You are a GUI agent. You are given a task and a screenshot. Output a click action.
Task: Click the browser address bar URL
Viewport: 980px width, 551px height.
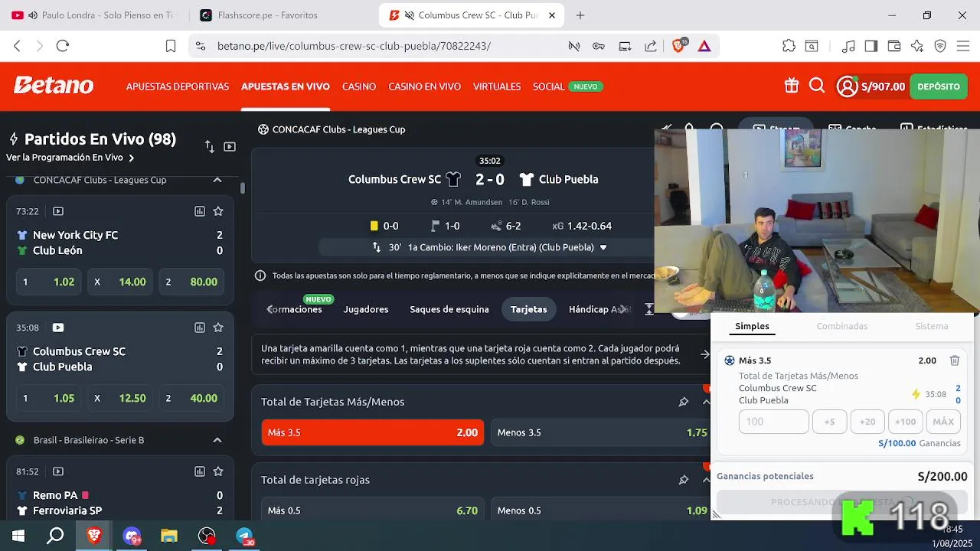tap(354, 46)
